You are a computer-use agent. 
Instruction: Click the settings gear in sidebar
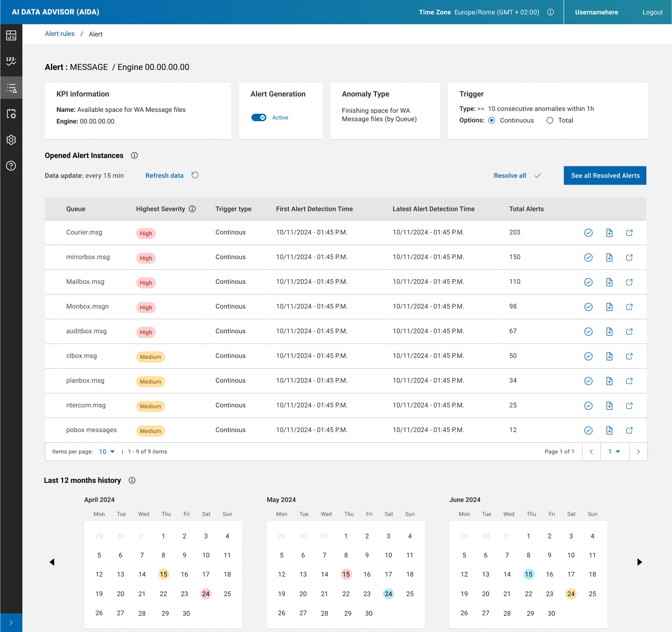(x=11, y=140)
